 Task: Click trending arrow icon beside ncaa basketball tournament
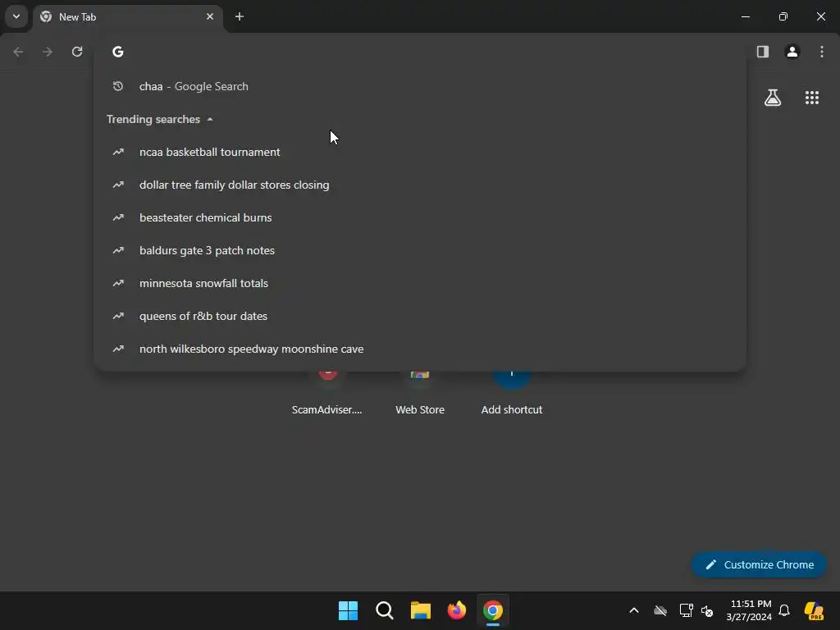point(118,152)
